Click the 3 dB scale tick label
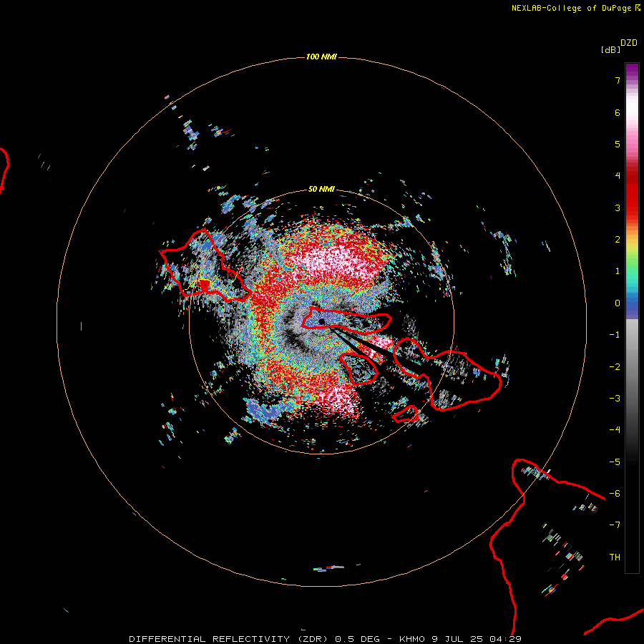This screenshot has width=644, height=644. (x=618, y=208)
